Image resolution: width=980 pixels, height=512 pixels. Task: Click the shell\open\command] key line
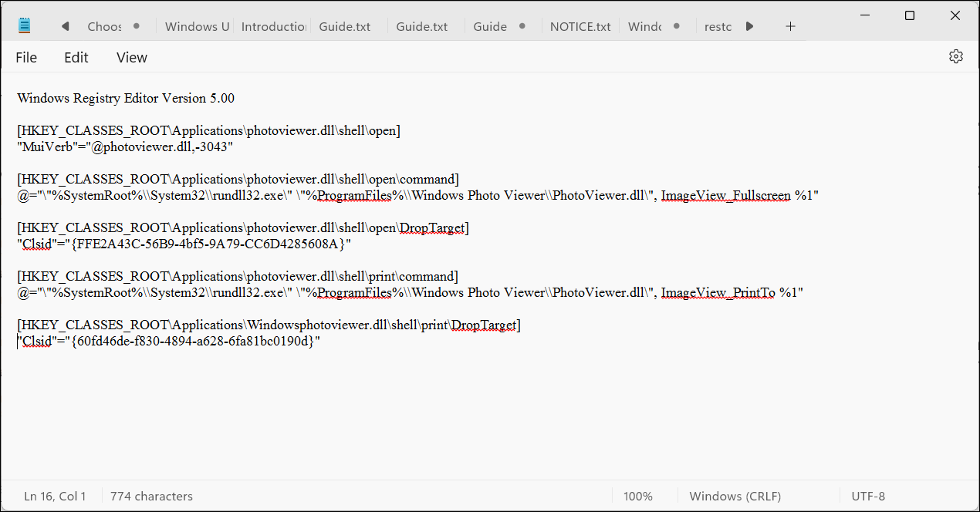(238, 179)
